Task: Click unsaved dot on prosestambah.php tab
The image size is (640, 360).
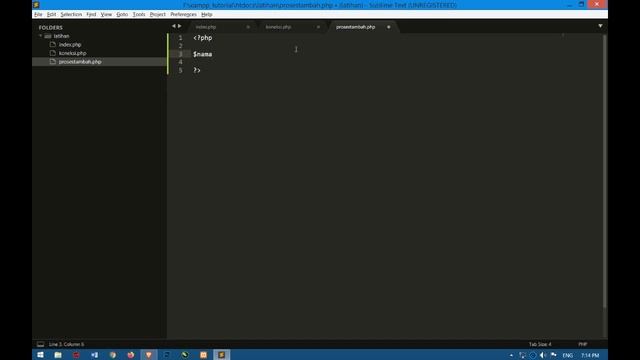Action: pos(389,27)
